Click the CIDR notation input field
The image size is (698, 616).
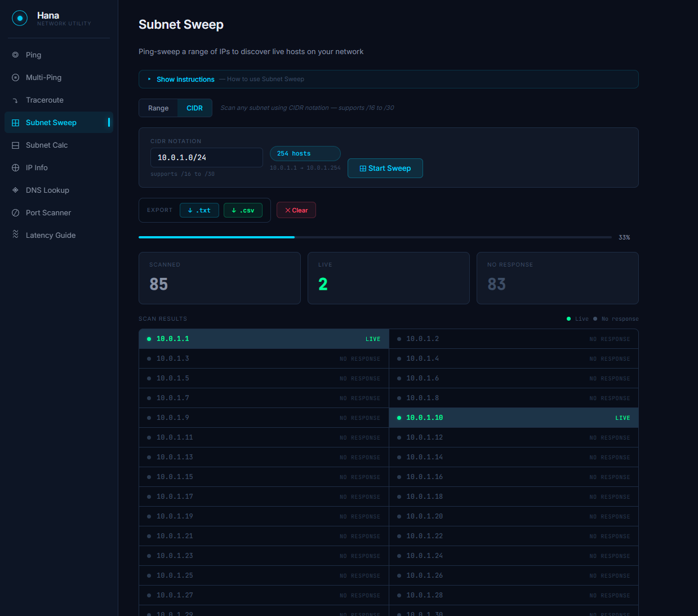click(x=207, y=158)
